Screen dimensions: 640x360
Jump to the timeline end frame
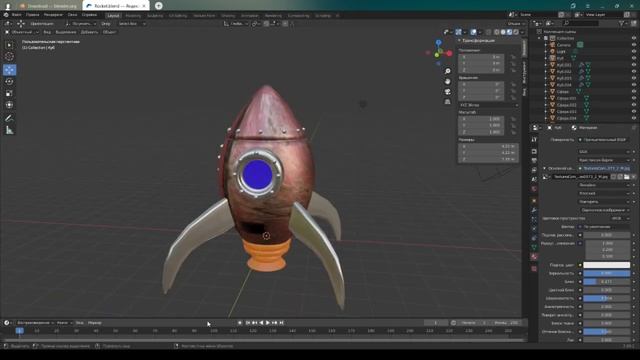pyautogui.click(x=282, y=323)
